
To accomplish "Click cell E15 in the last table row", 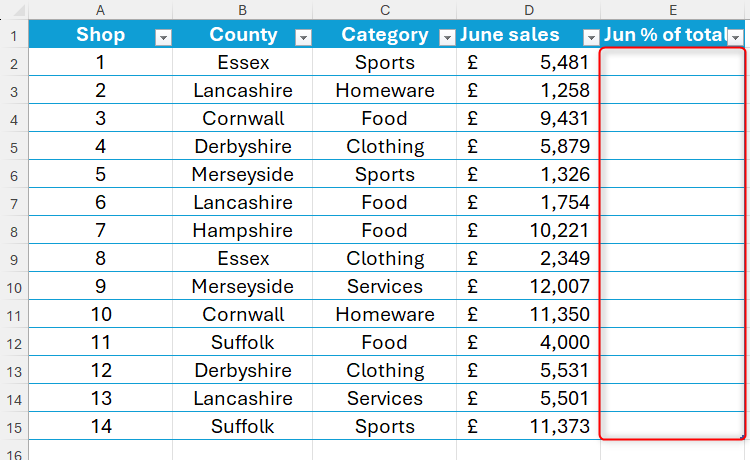I will 673,426.
